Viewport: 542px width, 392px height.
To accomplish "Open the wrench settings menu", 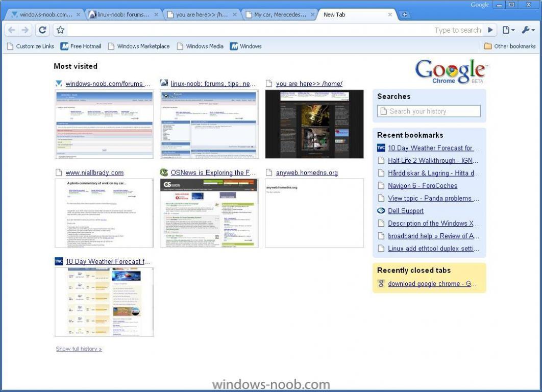I will click(x=528, y=30).
